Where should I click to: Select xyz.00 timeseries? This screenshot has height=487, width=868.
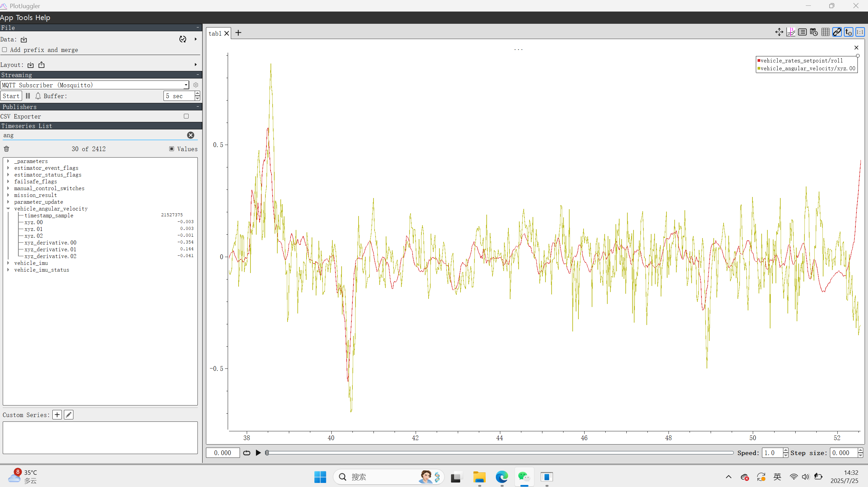pyautogui.click(x=34, y=222)
